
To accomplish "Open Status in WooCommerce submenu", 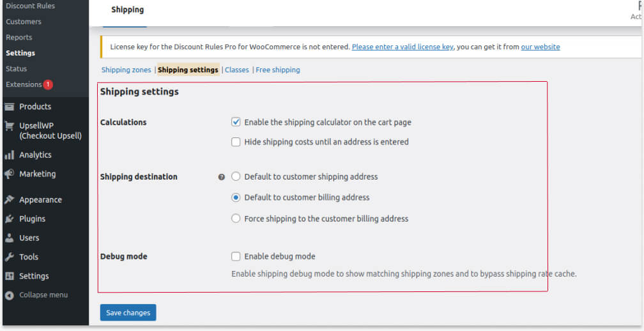I will (x=17, y=68).
